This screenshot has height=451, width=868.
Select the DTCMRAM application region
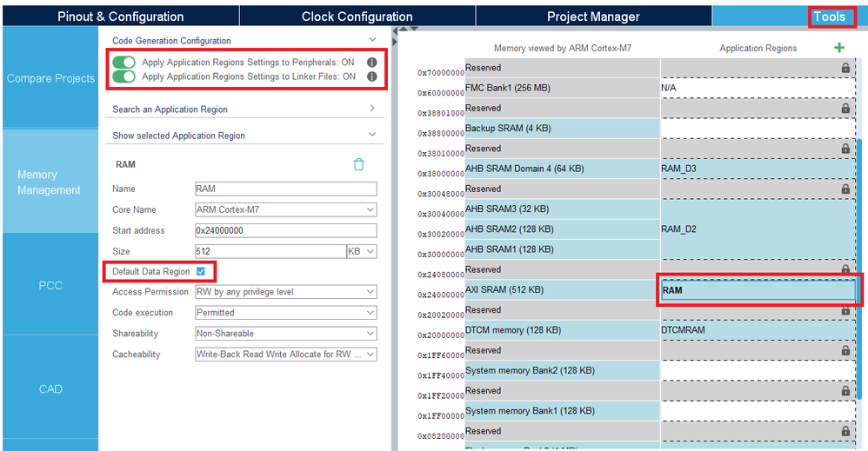click(x=758, y=330)
